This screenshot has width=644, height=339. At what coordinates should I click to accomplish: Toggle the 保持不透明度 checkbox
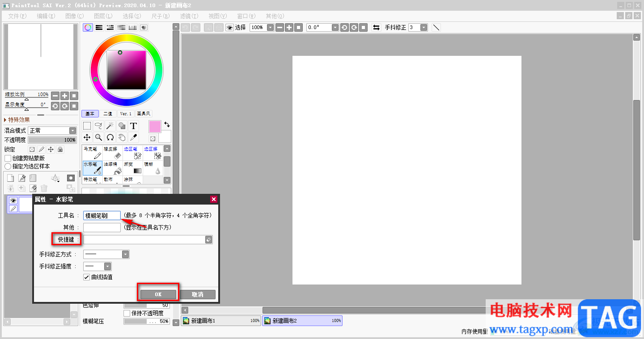(x=127, y=313)
